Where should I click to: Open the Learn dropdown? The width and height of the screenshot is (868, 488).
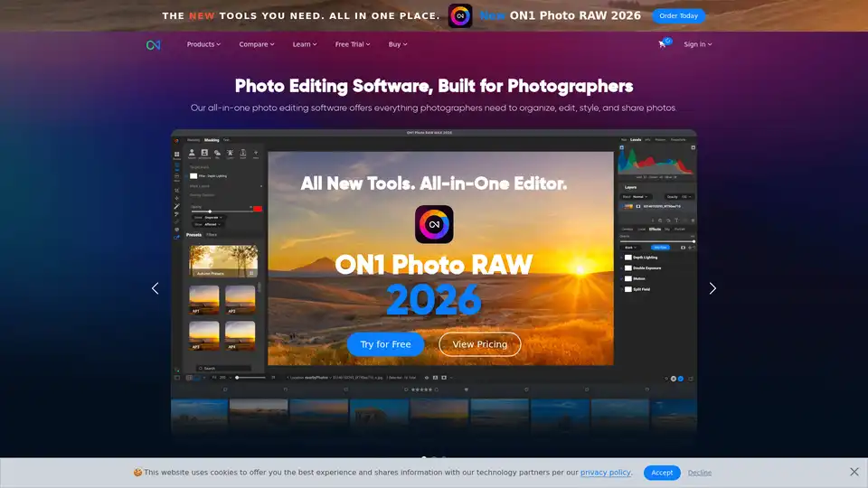pyautogui.click(x=305, y=44)
